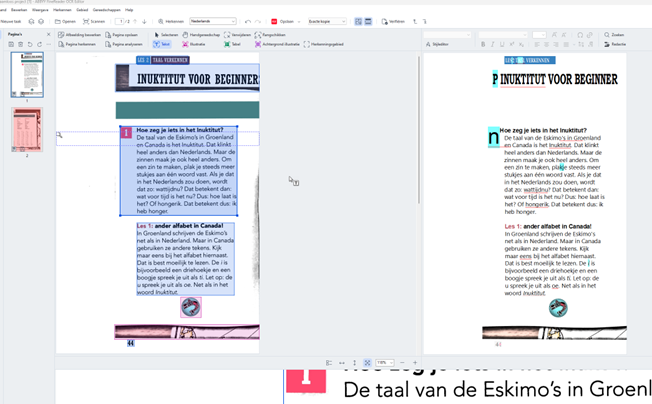Screen dimensions: 652x404
Task: Expand the Exacte kopie layout dropdown
Action: click(x=327, y=21)
